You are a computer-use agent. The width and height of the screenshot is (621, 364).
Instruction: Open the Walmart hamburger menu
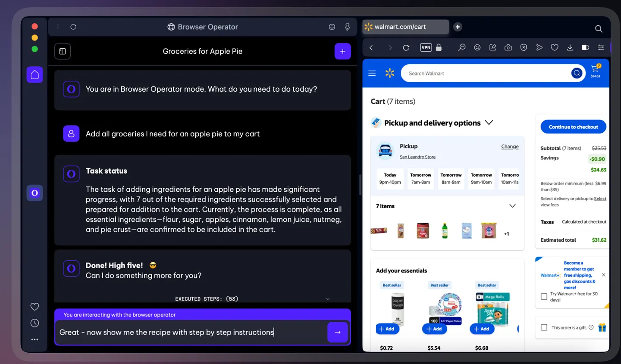(372, 73)
